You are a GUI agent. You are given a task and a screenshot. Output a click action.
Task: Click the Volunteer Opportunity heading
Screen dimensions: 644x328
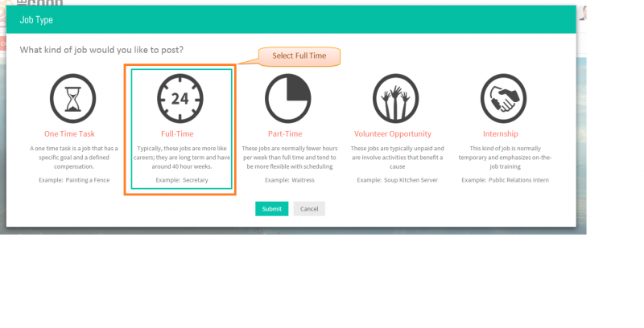pyautogui.click(x=393, y=133)
